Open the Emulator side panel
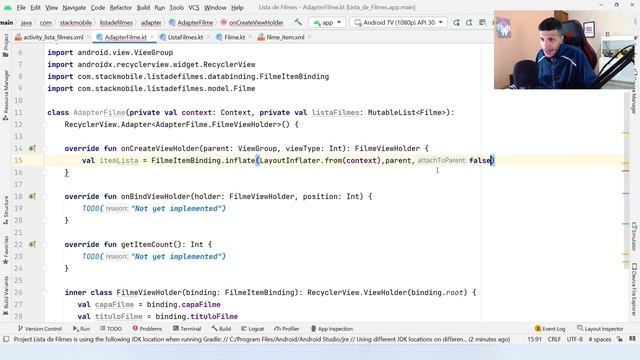This screenshot has width=640, height=360. [634, 237]
